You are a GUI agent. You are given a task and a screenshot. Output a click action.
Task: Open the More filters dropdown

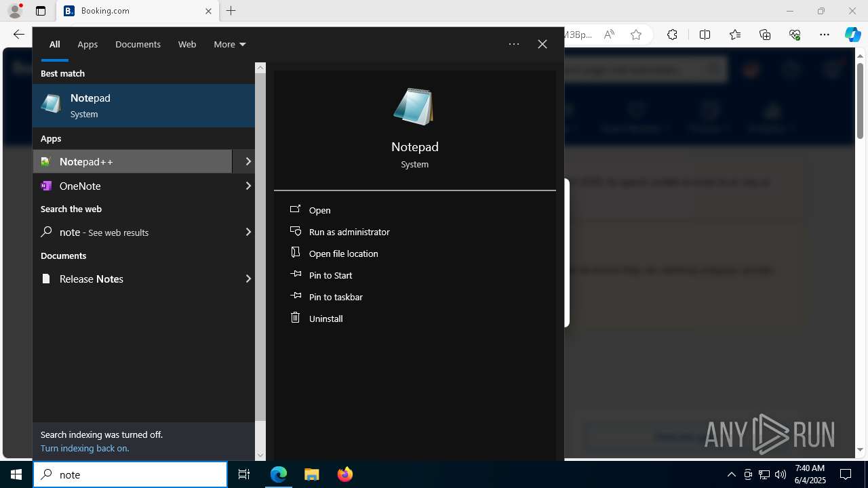coord(229,44)
